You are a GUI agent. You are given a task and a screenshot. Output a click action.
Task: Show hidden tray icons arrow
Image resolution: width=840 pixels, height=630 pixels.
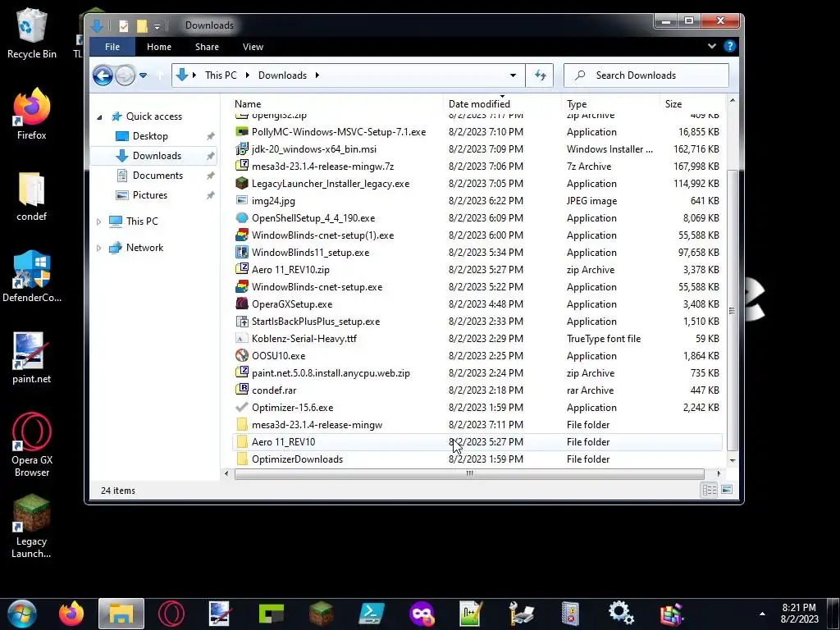pyautogui.click(x=762, y=614)
